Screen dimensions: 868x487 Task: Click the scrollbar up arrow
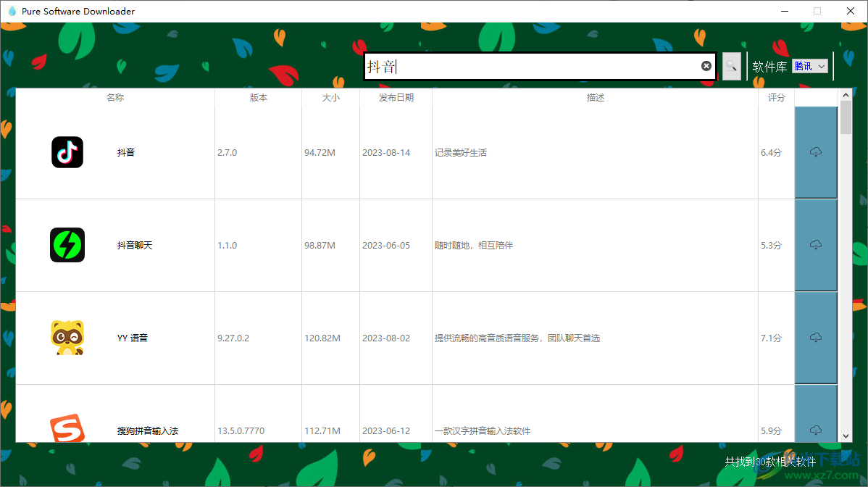coord(846,95)
